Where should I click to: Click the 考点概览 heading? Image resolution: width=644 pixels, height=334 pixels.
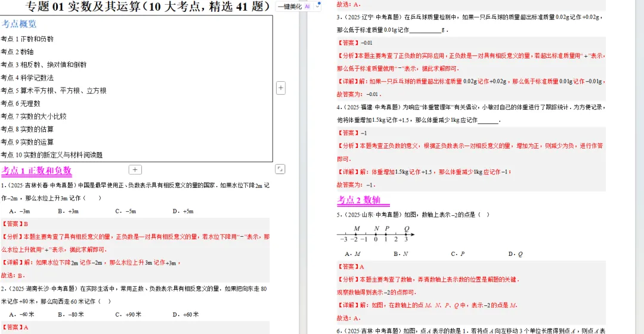pos(19,24)
